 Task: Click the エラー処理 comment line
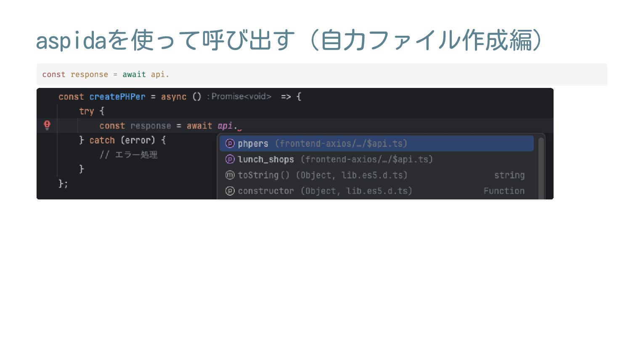click(129, 155)
